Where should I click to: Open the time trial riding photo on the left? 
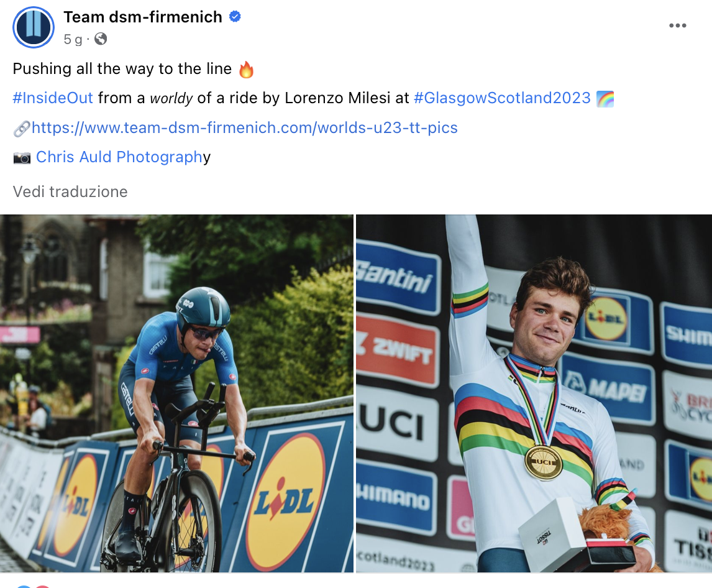tap(177, 392)
